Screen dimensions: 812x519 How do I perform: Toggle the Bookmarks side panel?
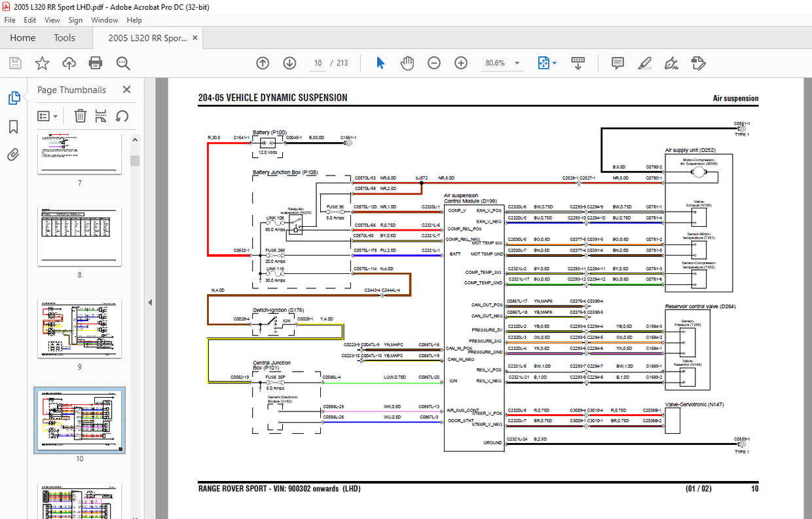[14, 126]
